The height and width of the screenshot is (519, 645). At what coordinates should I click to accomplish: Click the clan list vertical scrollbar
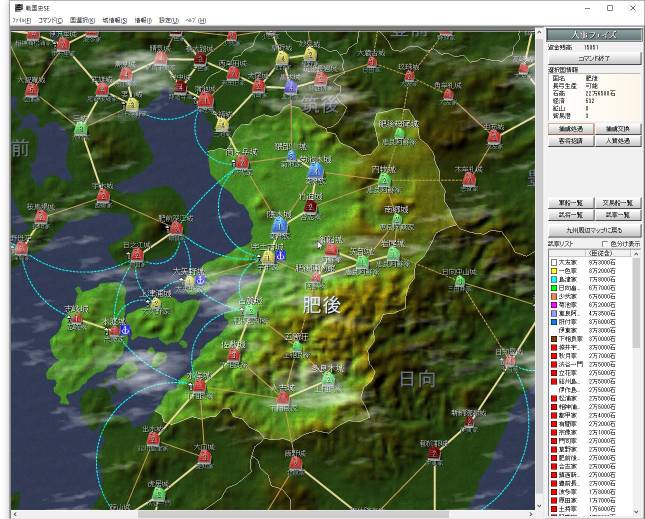(636, 380)
